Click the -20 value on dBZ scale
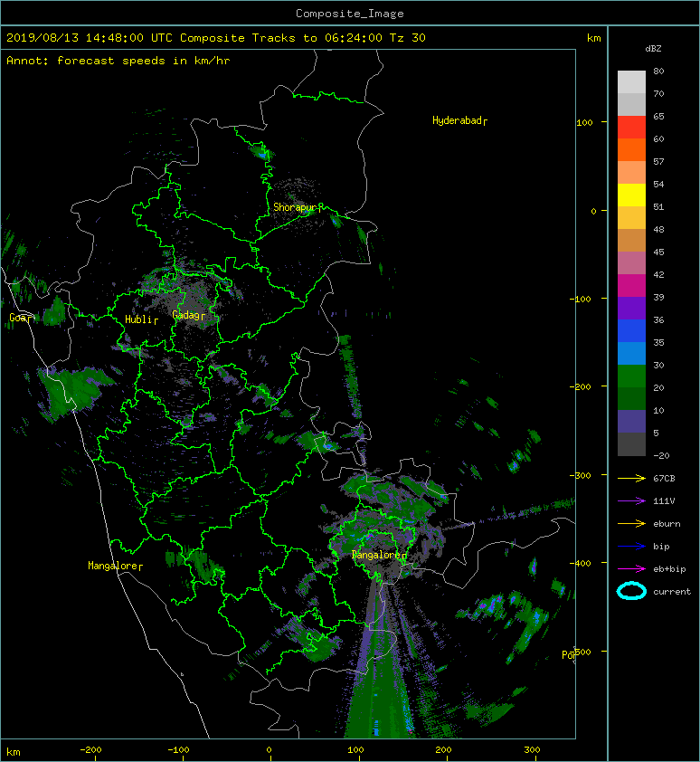 [x=661, y=455]
